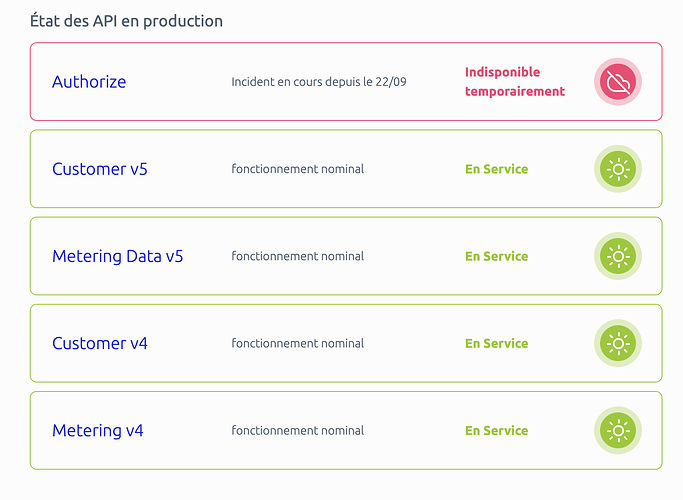Open the Customer v4 API link
Screen dimensions: 683x500
click(100, 343)
